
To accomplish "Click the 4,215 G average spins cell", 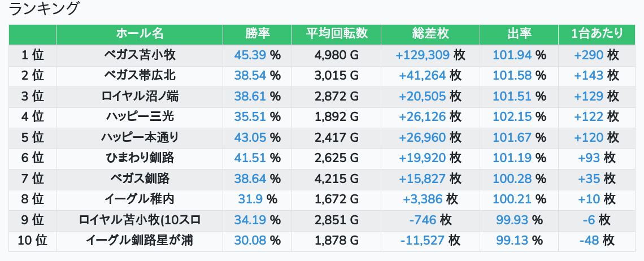I will 337,179.
